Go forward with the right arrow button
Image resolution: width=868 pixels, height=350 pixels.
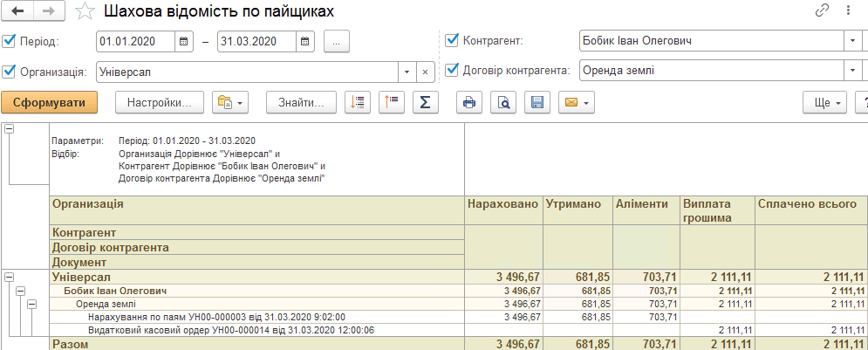click(x=49, y=11)
